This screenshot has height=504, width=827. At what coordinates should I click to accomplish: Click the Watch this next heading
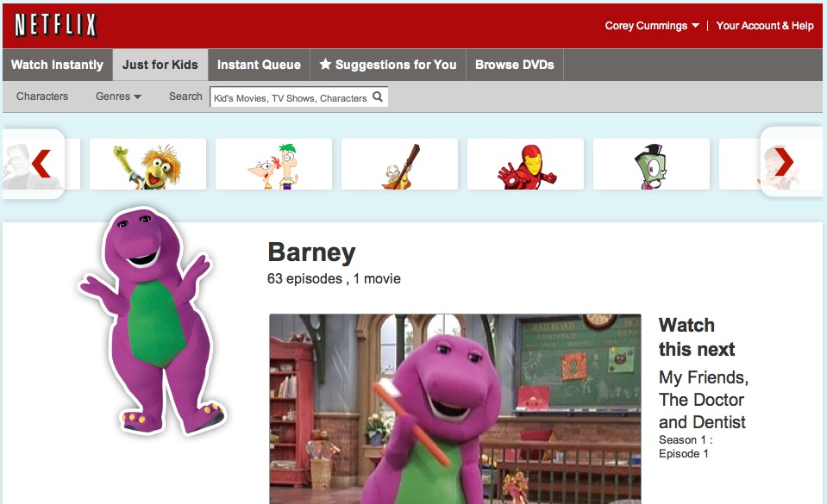(697, 337)
